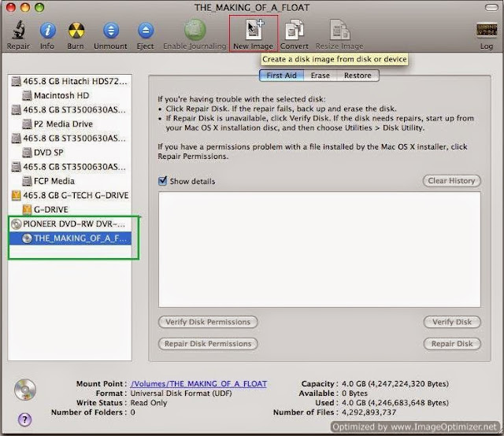Switch to the Erase tab

(x=321, y=76)
